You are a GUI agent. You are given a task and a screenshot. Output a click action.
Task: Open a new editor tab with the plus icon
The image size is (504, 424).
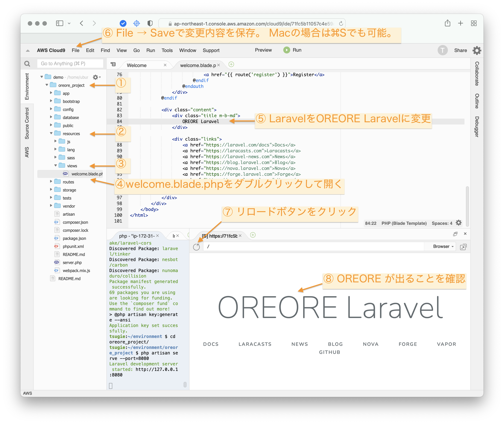point(231,64)
